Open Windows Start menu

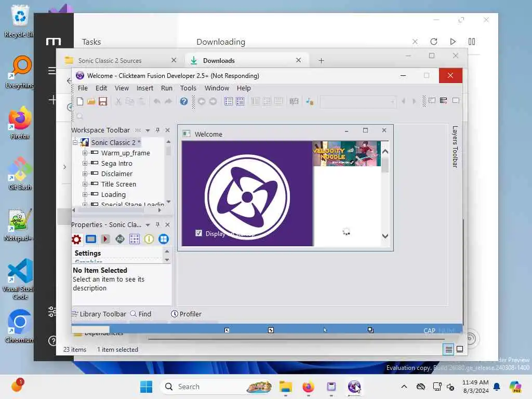point(146,387)
